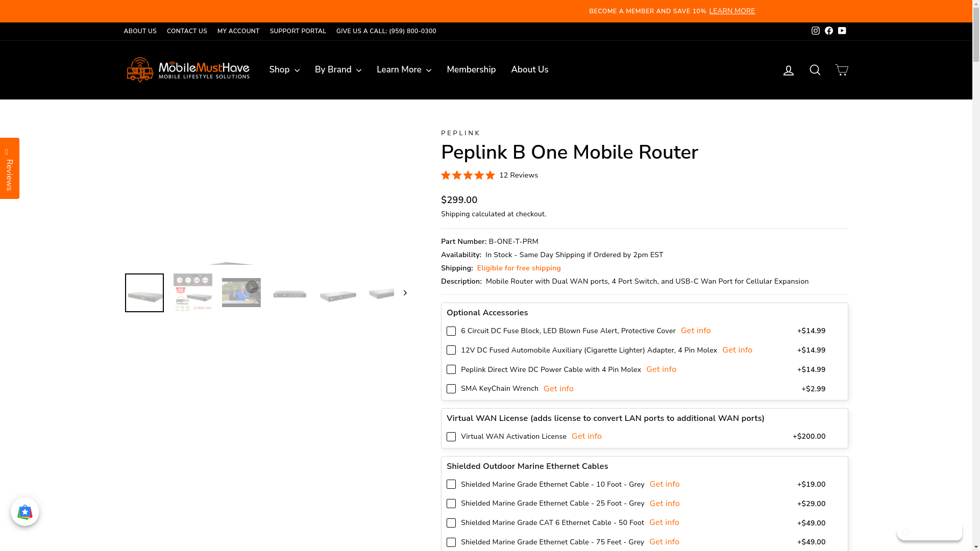Select the $299.00 price text
Image resolution: width=980 pixels, height=551 pixels.
point(459,200)
